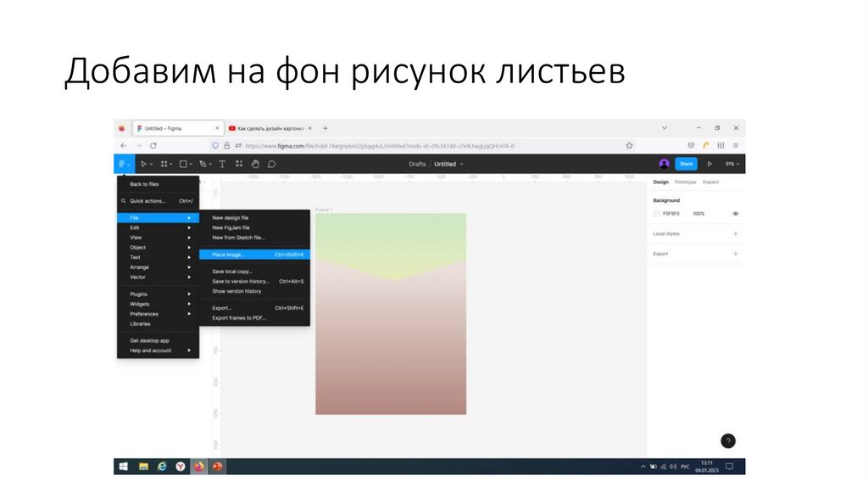Toggle Background color visibility eye
Screen dimensions: 868x487
tap(736, 213)
